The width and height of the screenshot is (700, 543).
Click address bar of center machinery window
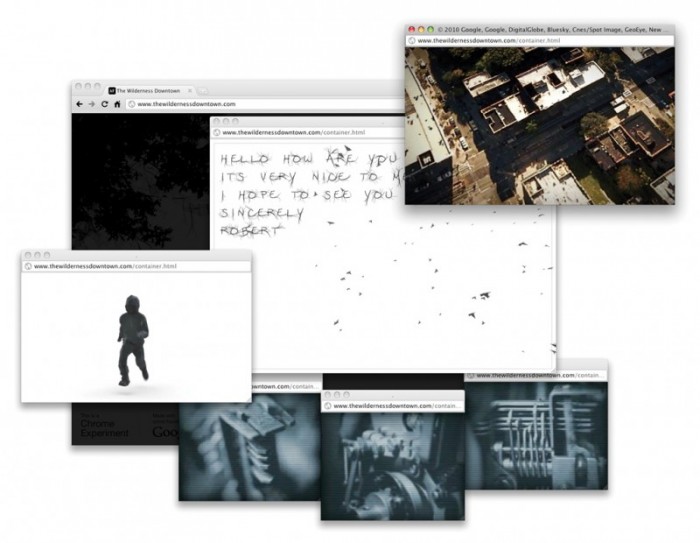(393, 406)
